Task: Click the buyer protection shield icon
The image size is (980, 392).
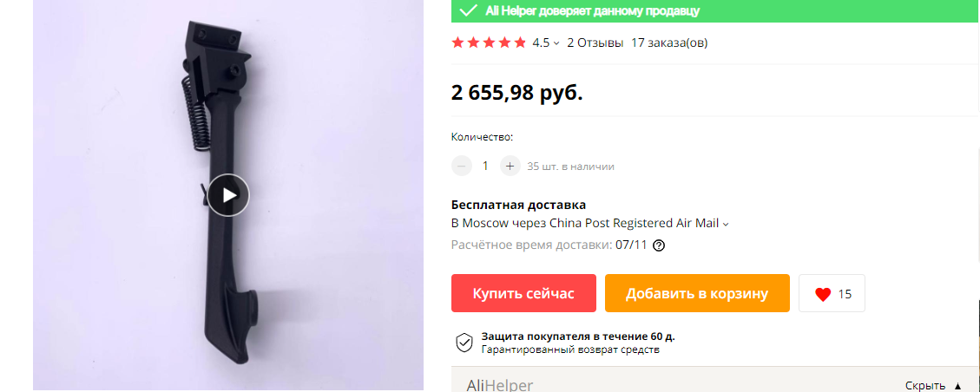Action: (464, 343)
